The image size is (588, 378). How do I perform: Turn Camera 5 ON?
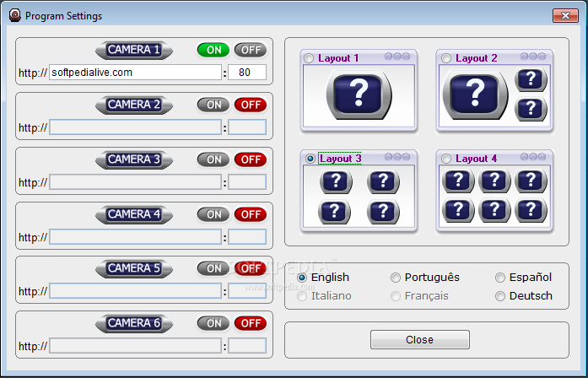tap(213, 268)
